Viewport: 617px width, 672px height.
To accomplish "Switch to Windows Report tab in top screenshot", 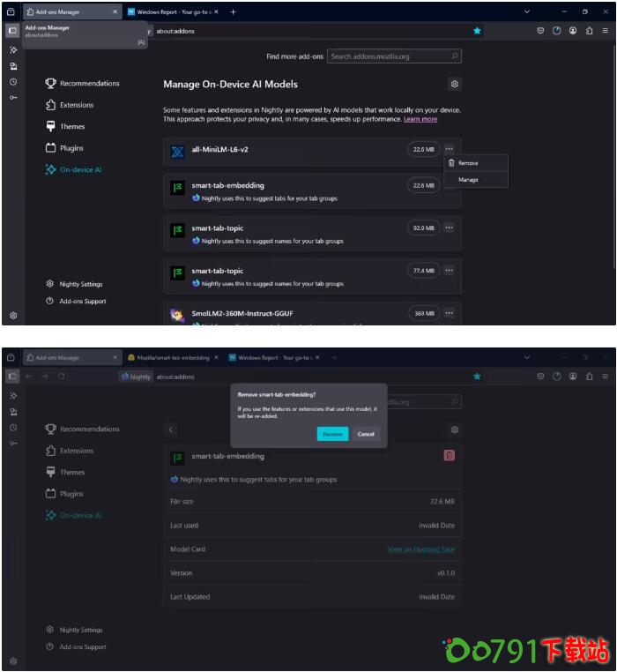I will tap(173, 12).
